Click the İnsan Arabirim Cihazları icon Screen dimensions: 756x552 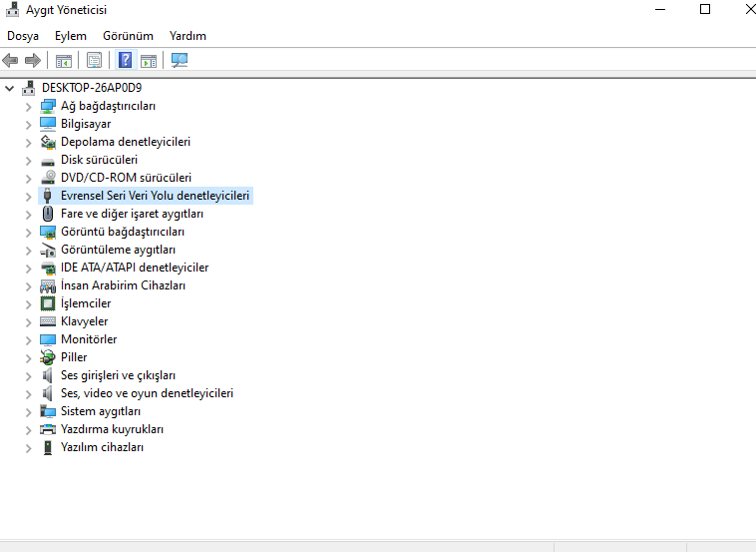pos(48,286)
